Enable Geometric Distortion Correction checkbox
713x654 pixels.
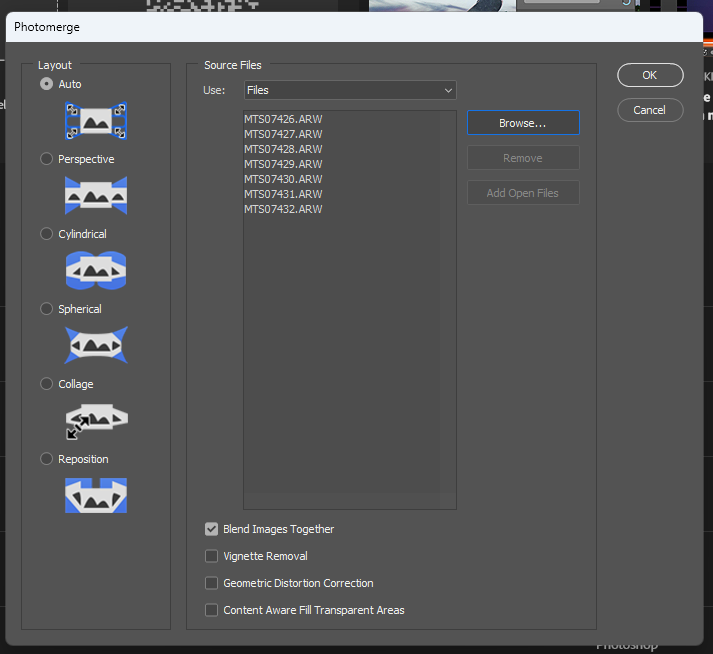[211, 583]
